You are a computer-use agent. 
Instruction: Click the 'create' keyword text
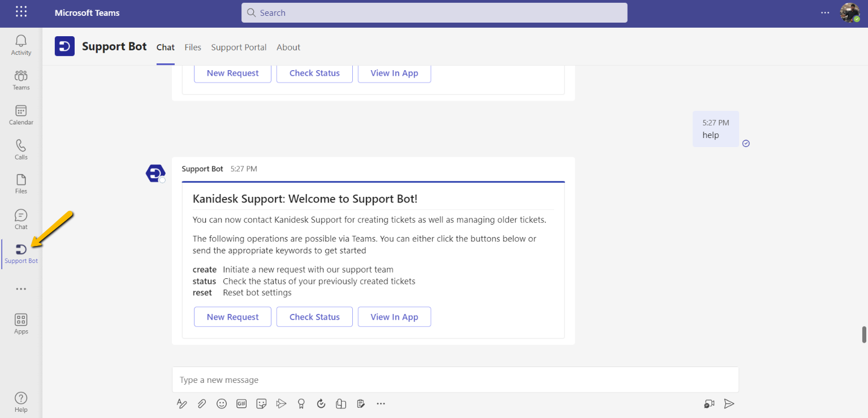point(205,270)
